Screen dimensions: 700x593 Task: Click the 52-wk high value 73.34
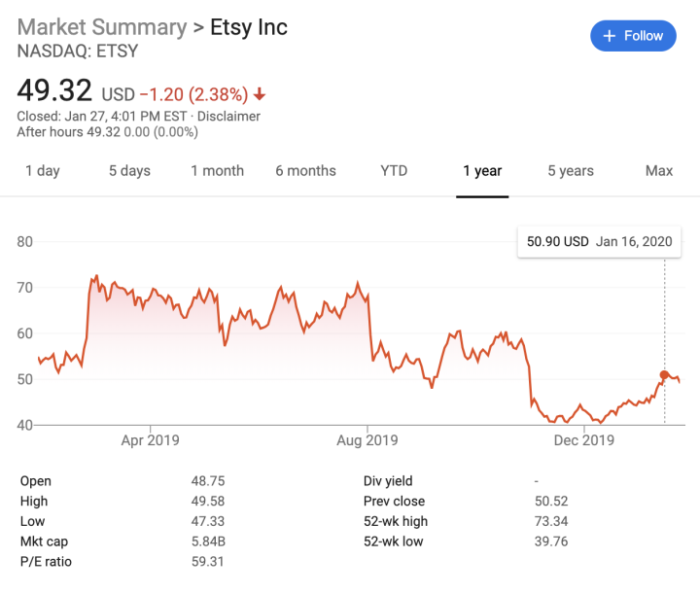pyautogui.click(x=551, y=521)
